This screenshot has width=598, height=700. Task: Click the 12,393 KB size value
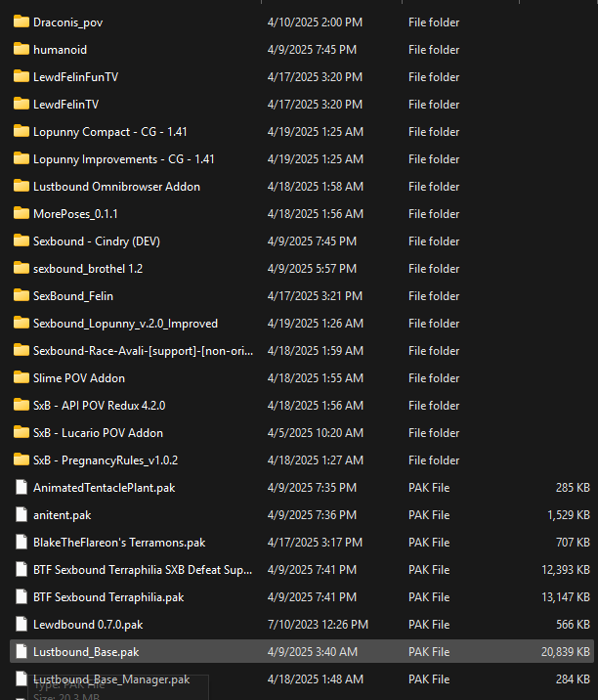566,570
